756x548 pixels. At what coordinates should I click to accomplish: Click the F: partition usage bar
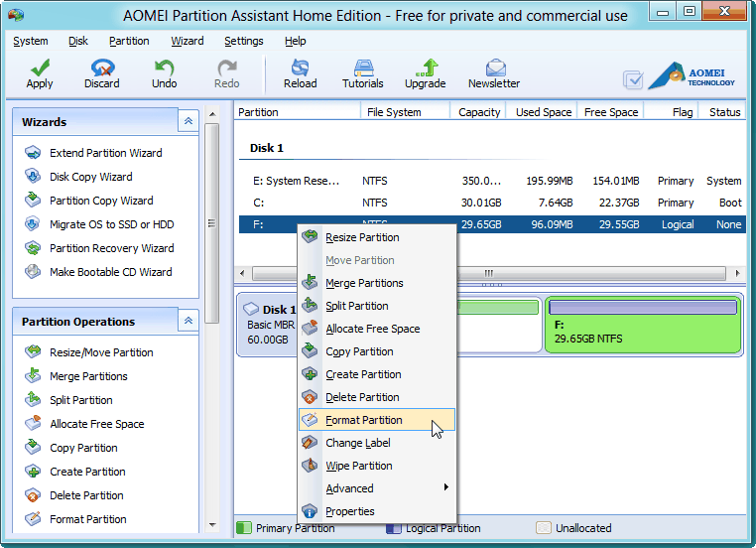pyautogui.click(x=643, y=308)
